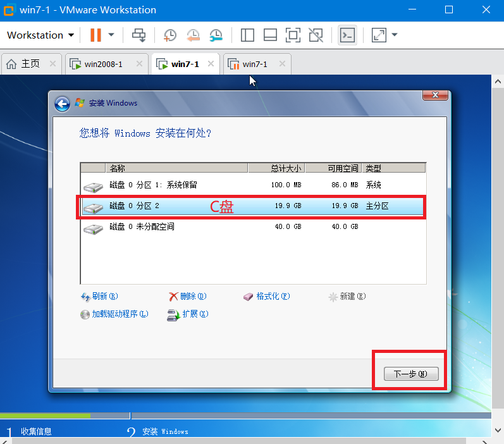The image size is (504, 444).
Task: Open the snapshot manager icon
Action: (216, 35)
